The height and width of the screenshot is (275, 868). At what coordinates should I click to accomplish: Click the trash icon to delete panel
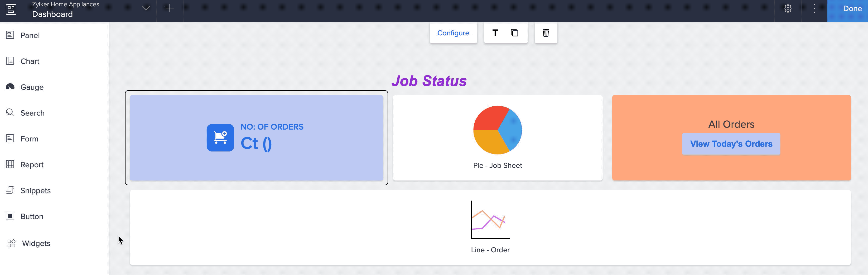pyautogui.click(x=546, y=33)
